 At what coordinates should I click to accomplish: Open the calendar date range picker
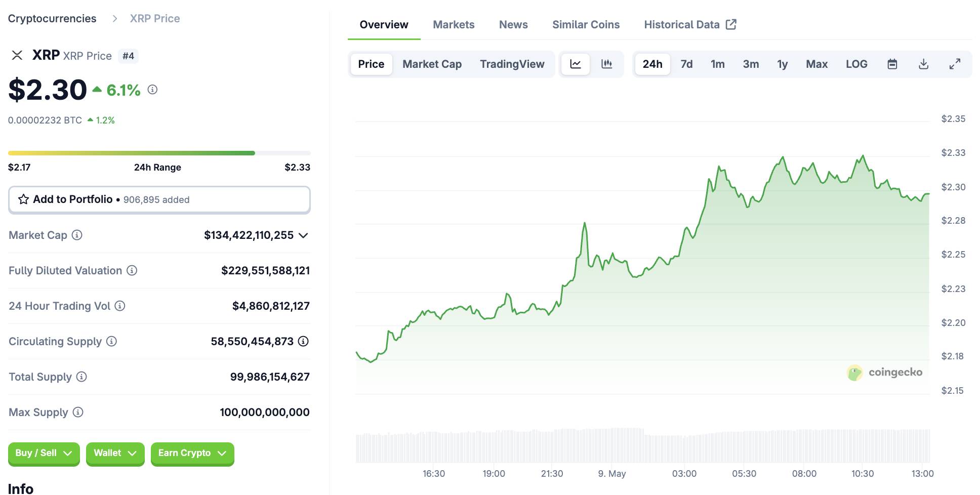[892, 64]
